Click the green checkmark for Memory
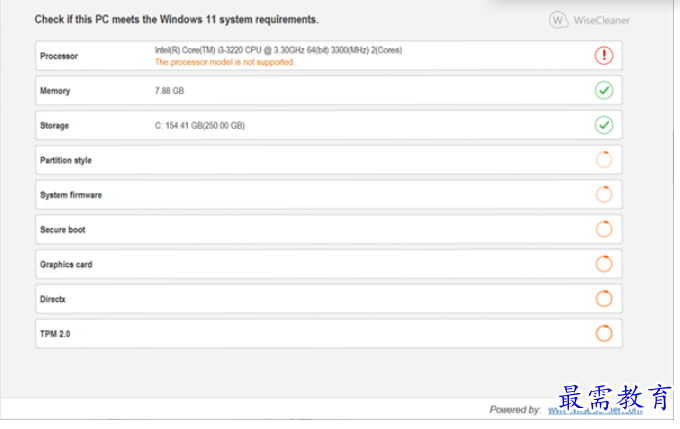 604,90
